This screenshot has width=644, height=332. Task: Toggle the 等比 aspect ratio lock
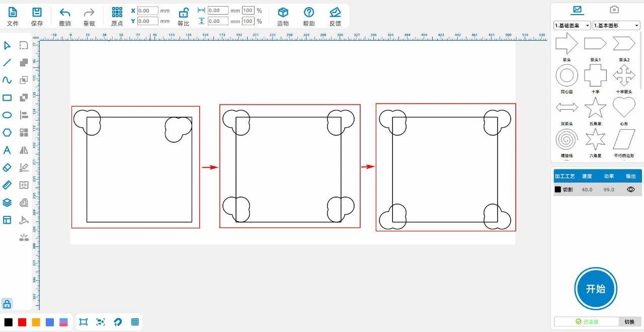click(184, 16)
